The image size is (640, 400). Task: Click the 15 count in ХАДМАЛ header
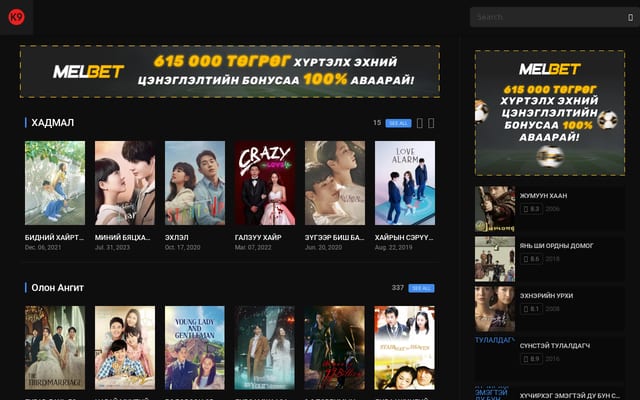click(x=377, y=122)
